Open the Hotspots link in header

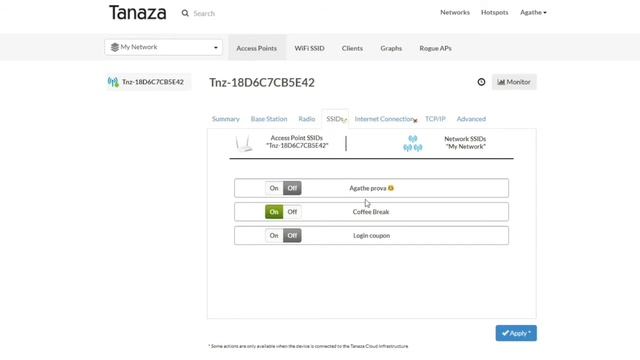495,12
